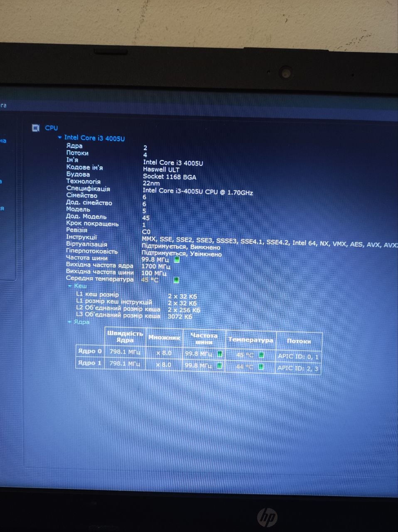This screenshot has width=398, height=532.
Task: Select the Ядро 1 row header
Action: tap(90, 363)
